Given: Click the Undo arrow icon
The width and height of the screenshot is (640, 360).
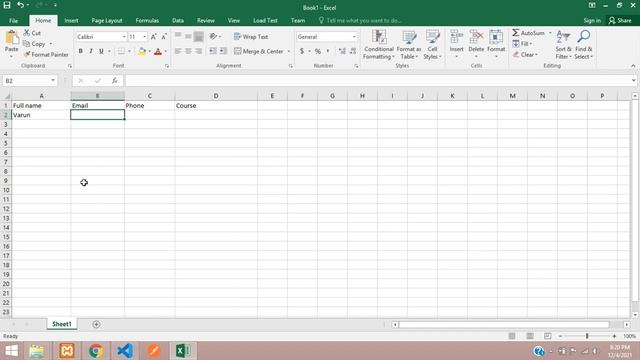Looking at the screenshot, I should (20, 5).
